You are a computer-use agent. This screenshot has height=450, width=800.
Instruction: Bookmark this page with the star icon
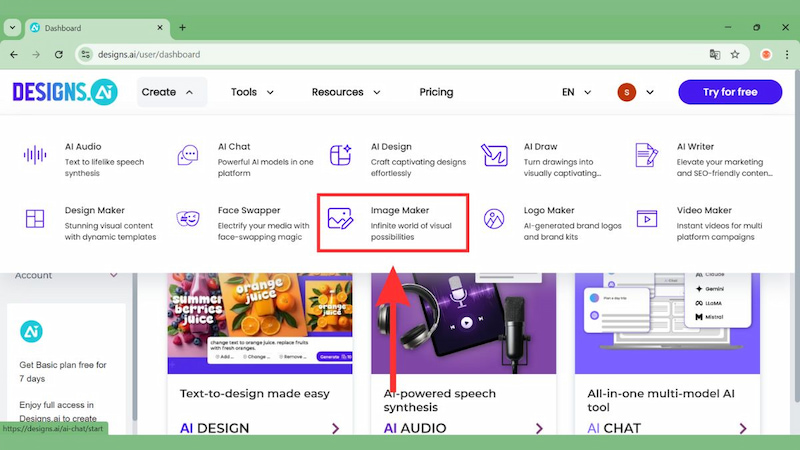735,54
